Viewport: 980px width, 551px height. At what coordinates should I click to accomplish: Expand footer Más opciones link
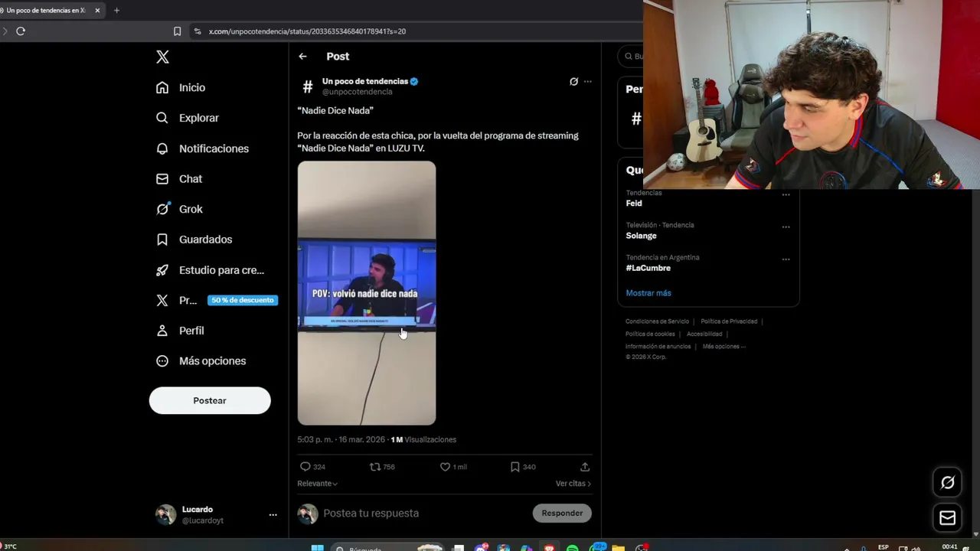(724, 346)
